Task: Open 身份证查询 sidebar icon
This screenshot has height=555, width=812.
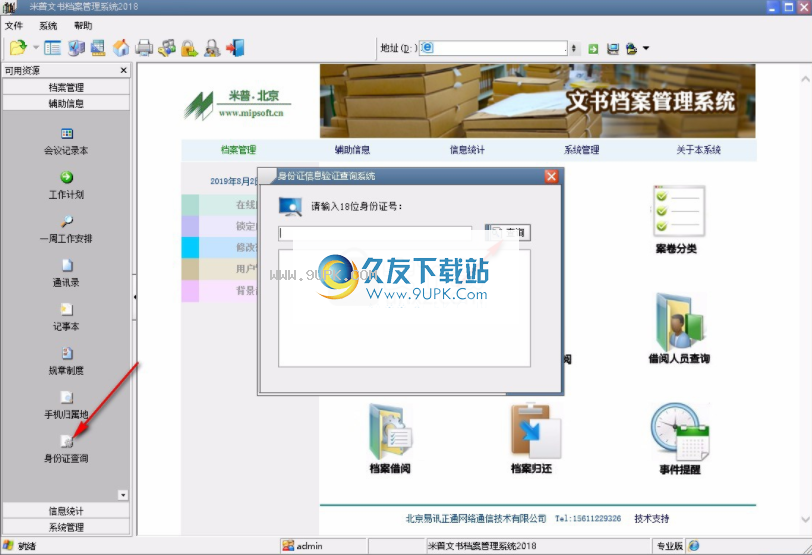Action: click(x=66, y=449)
